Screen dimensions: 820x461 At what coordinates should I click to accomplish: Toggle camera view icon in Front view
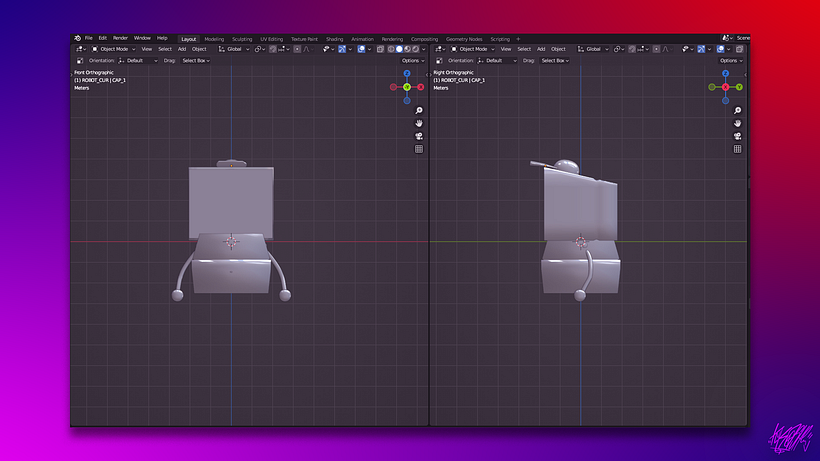click(419, 136)
